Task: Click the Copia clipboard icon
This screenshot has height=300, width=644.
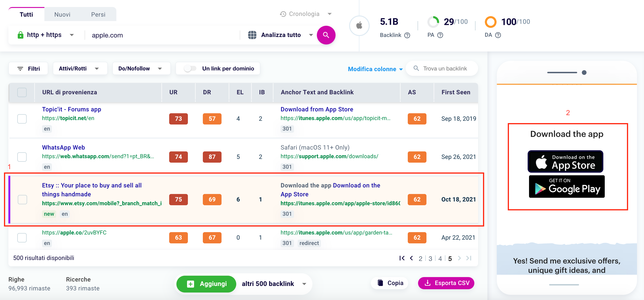Action: point(380,283)
